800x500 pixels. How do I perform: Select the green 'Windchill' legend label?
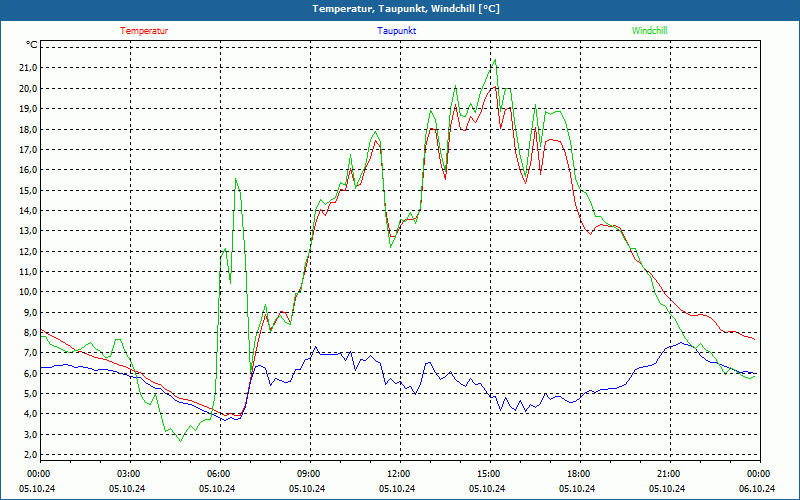coord(649,31)
